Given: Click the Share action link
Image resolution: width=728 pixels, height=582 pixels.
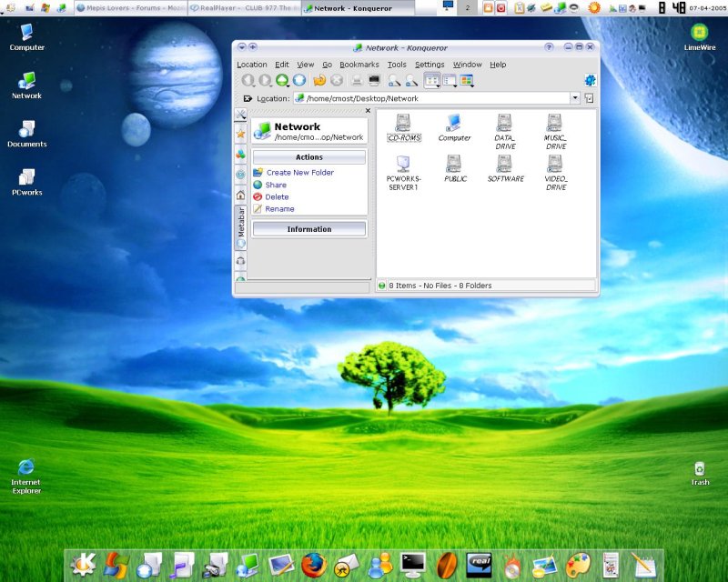Looking at the screenshot, I should [276, 185].
